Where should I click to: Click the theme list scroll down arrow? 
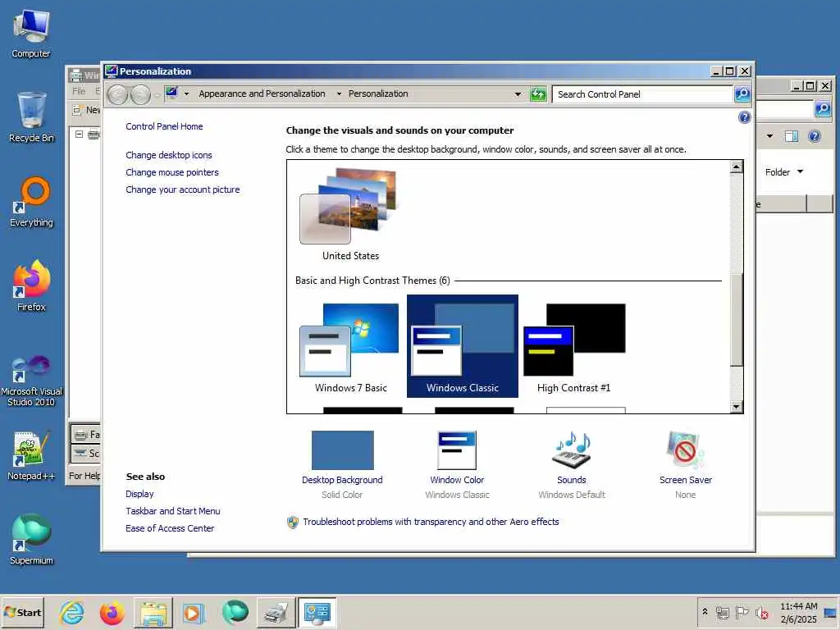pyautogui.click(x=737, y=407)
